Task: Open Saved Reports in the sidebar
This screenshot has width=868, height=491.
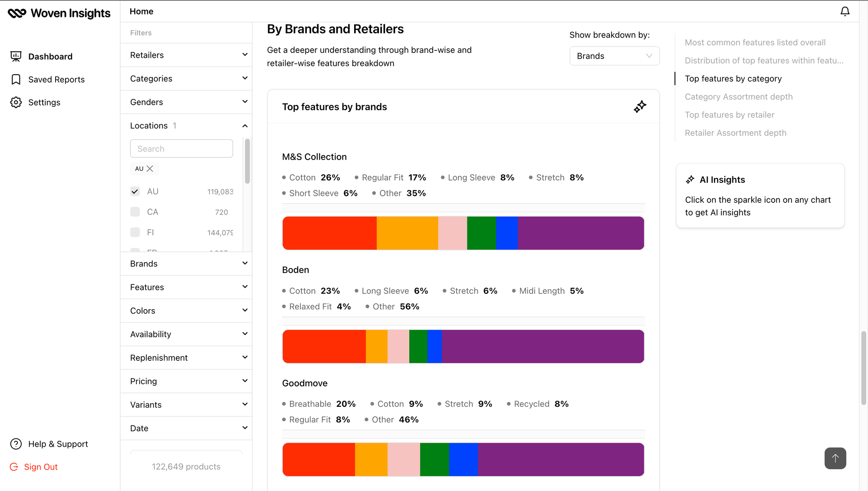Action: coord(56,79)
